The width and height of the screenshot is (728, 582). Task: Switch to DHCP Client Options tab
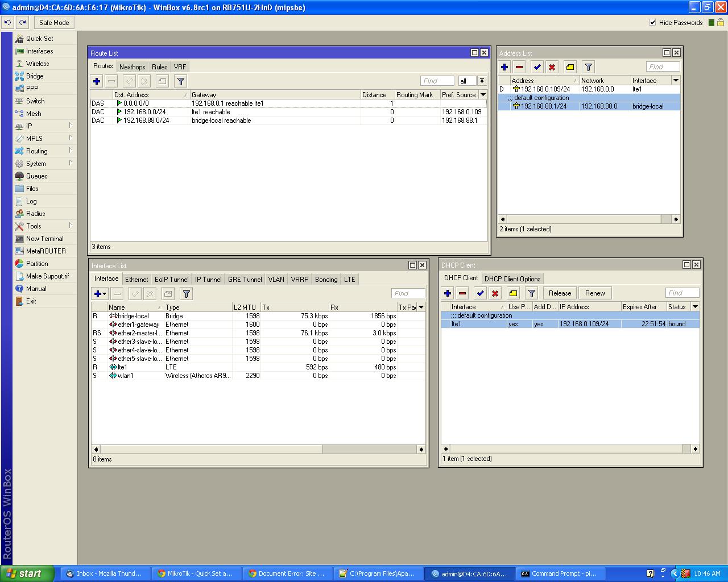(512, 278)
